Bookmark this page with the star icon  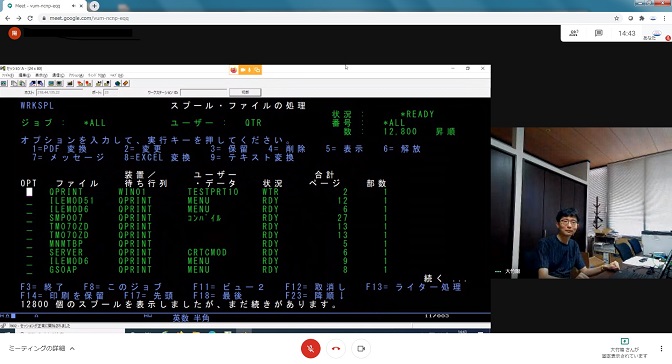(617, 18)
